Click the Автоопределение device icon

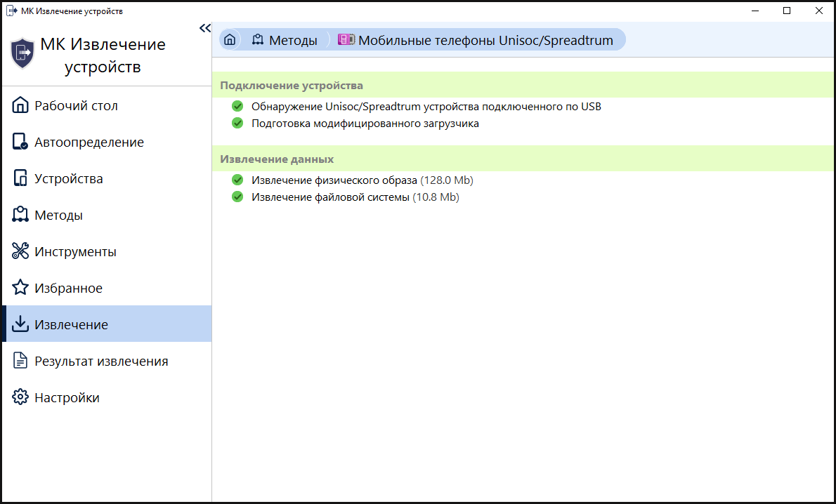(x=20, y=142)
